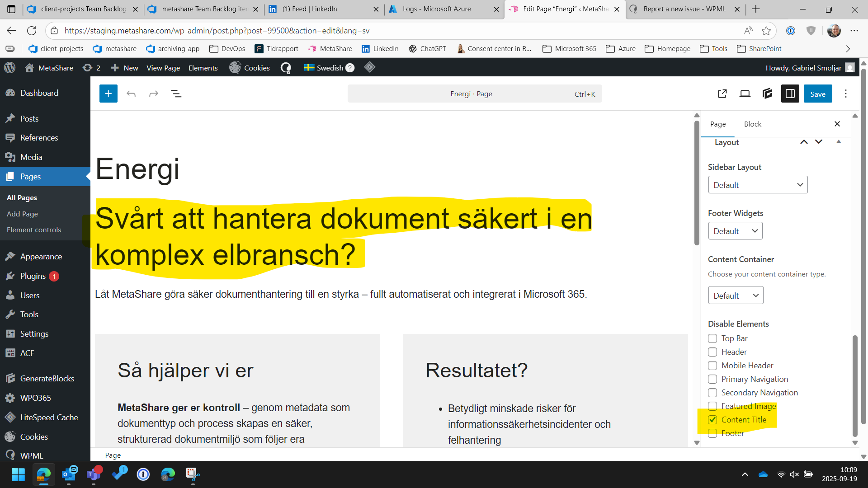Switch to the Page tab

tap(718, 124)
